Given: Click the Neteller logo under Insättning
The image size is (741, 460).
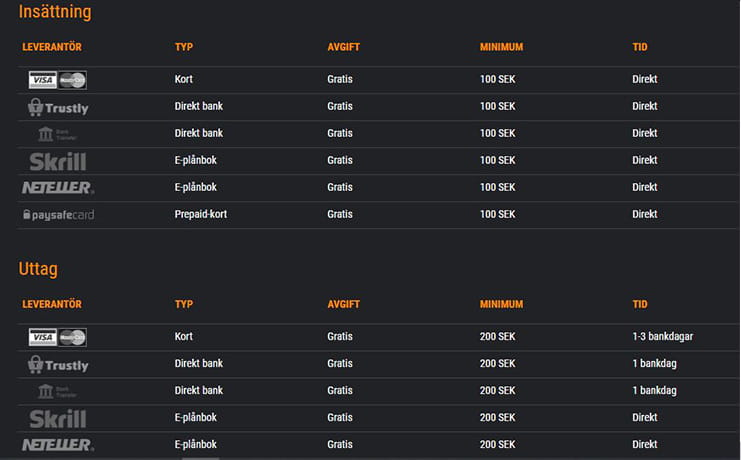Looking at the screenshot, I should click(x=58, y=188).
